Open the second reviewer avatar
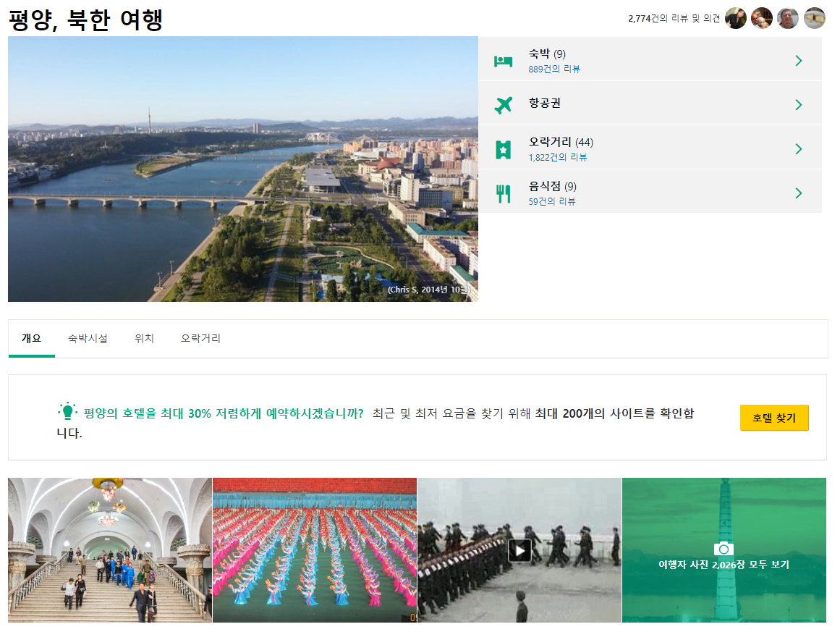 tap(762, 18)
